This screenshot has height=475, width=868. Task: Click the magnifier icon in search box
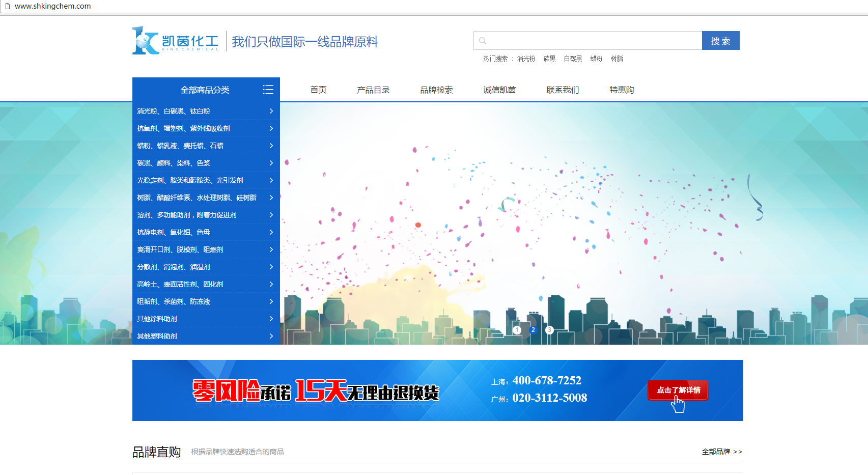[x=483, y=41]
